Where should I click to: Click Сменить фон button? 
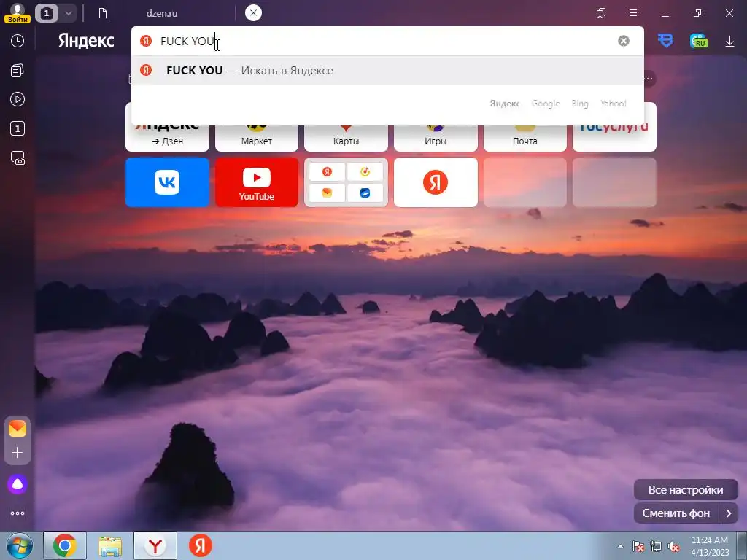pyautogui.click(x=676, y=513)
